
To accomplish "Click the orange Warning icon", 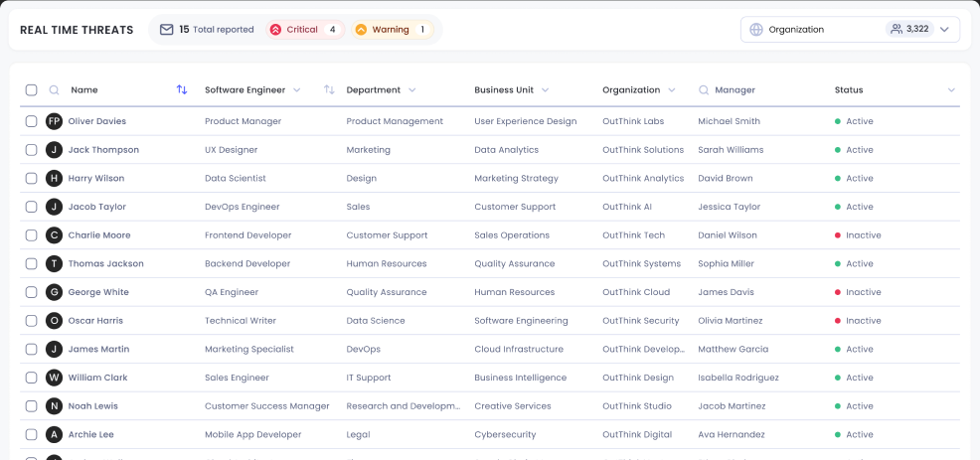I will coord(361,30).
